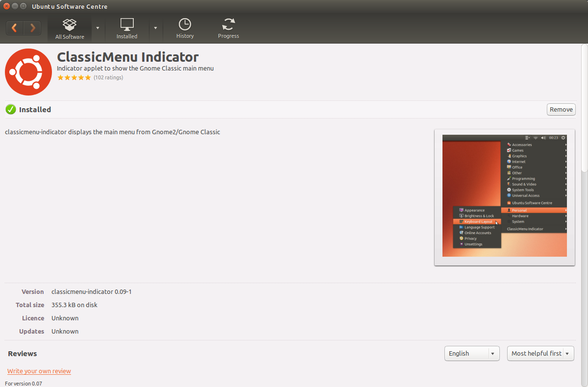Click the Indicator applet subtitle text
588x387 pixels.
point(135,69)
